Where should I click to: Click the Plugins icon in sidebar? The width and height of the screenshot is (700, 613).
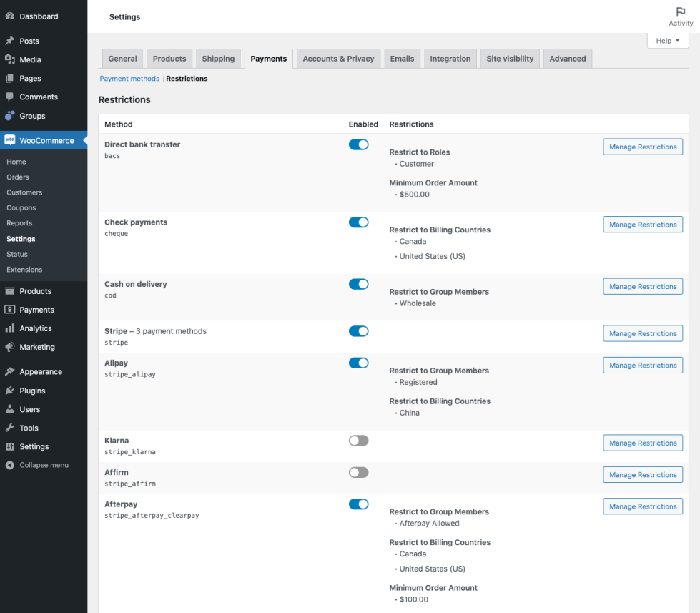(10, 391)
